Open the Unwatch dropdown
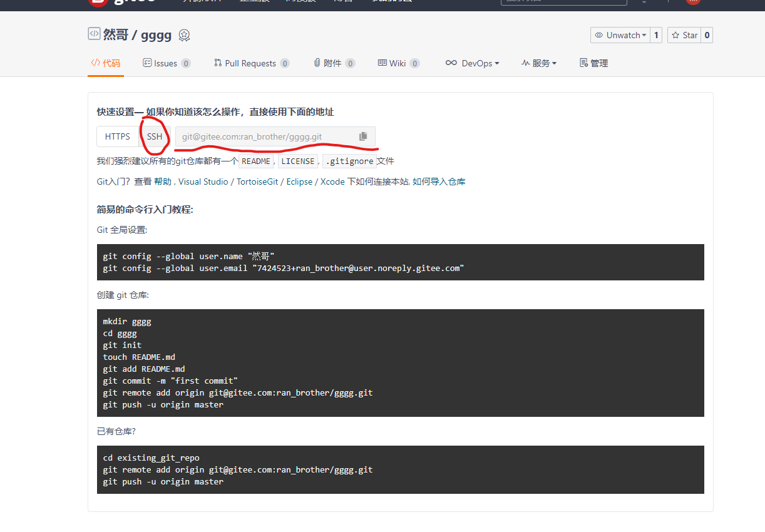Viewport: 765px width, 532px height. tap(620, 35)
